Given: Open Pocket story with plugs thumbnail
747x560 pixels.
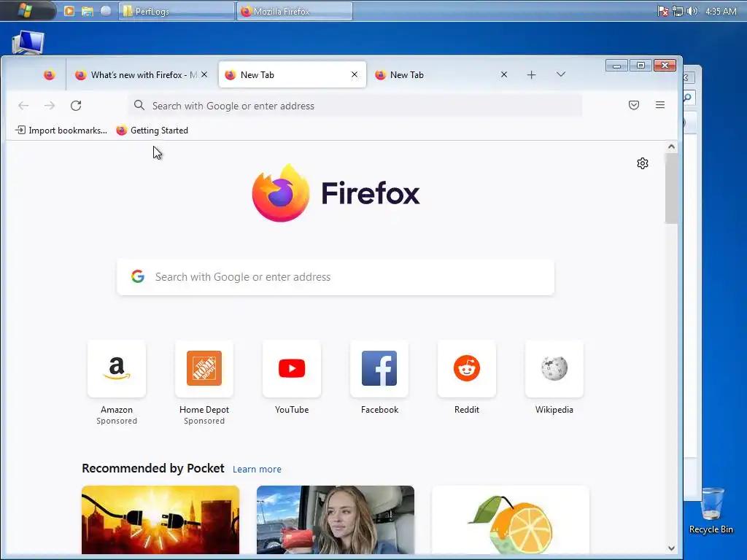Looking at the screenshot, I should coord(160,520).
